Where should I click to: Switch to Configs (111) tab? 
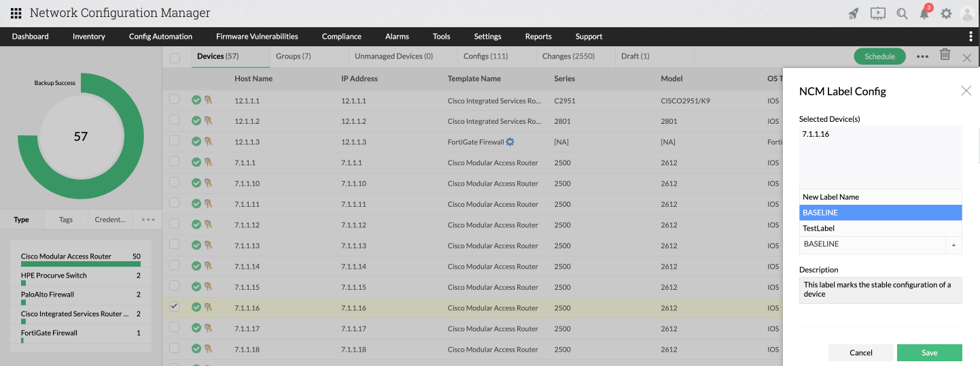(485, 56)
